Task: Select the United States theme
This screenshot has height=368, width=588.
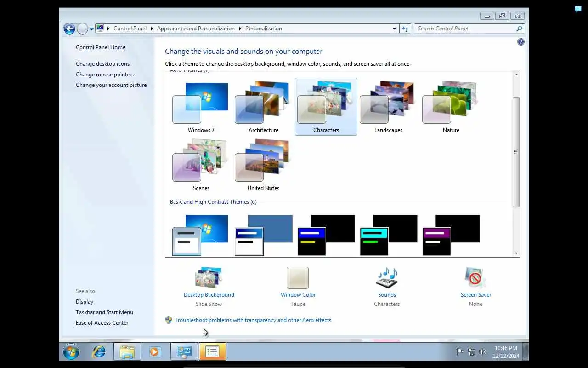Action: pyautogui.click(x=263, y=165)
